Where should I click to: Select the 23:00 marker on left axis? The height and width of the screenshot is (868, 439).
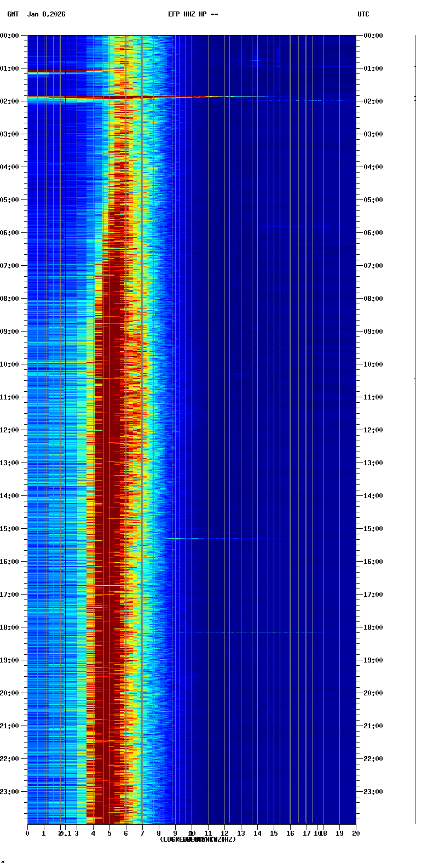[x=10, y=792]
